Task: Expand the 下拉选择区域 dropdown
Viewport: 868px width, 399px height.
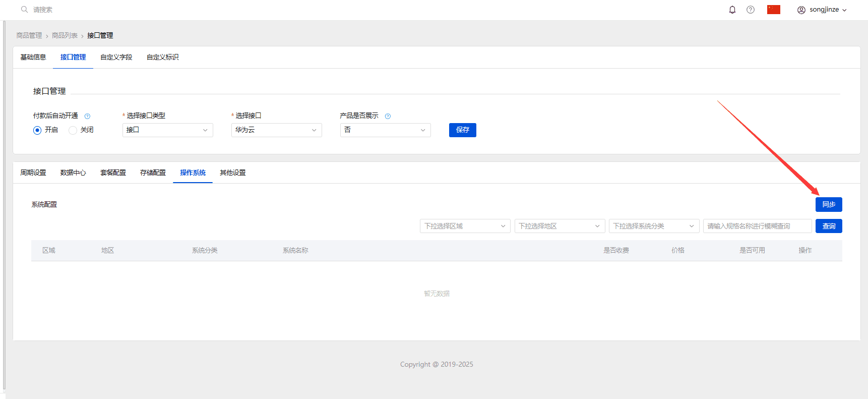Action: (465, 226)
